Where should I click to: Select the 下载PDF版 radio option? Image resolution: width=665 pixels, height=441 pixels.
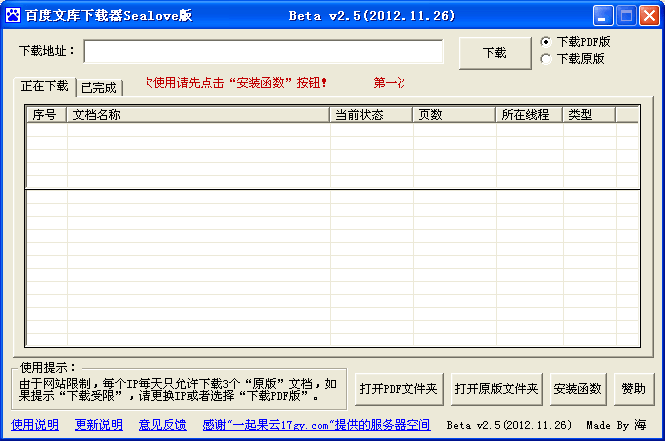[x=546, y=42]
